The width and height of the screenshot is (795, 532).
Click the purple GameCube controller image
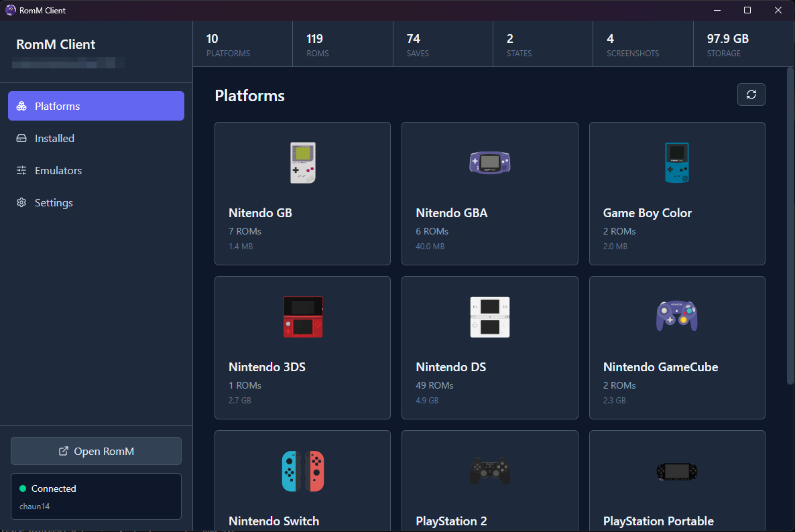point(677,316)
